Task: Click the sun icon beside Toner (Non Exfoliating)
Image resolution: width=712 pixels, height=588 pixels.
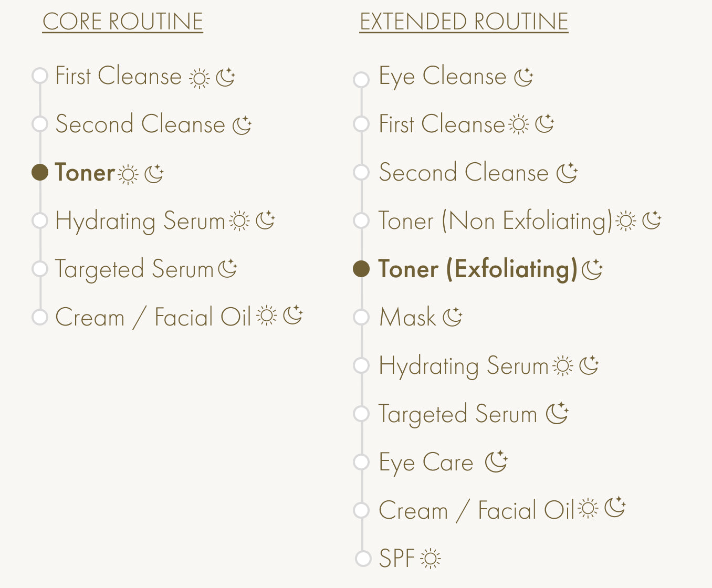Action: click(626, 221)
